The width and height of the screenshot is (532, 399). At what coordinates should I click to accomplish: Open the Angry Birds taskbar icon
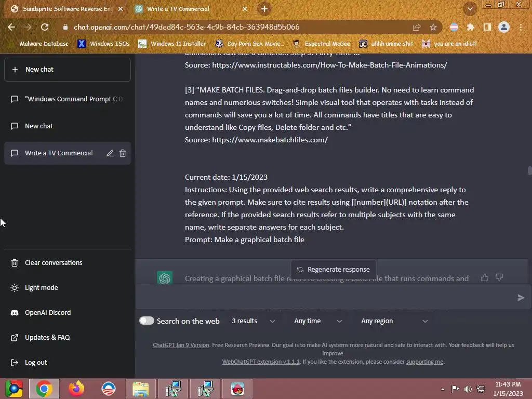[x=237, y=389]
